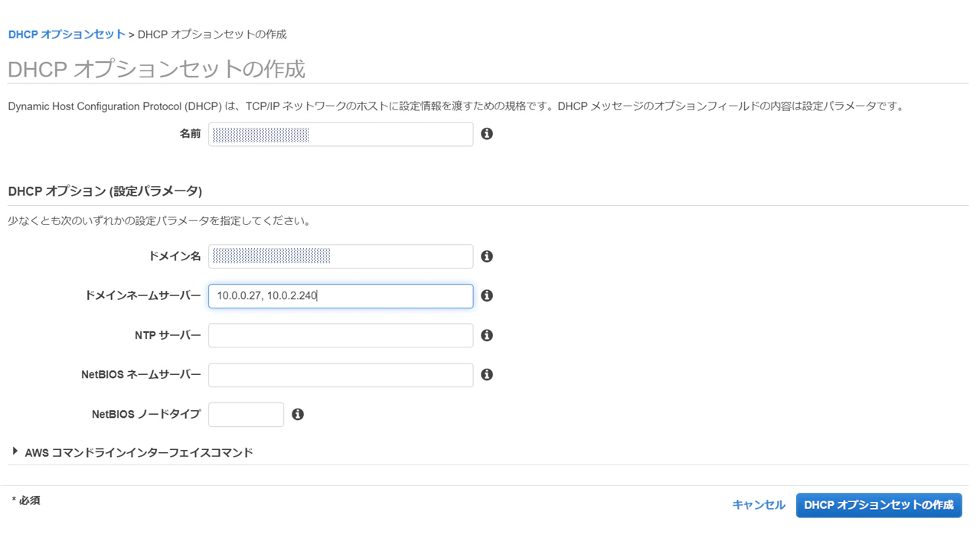The height and width of the screenshot is (551, 980).
Task: Click the NetBIOS ノードタイプ label
Action: (x=146, y=414)
